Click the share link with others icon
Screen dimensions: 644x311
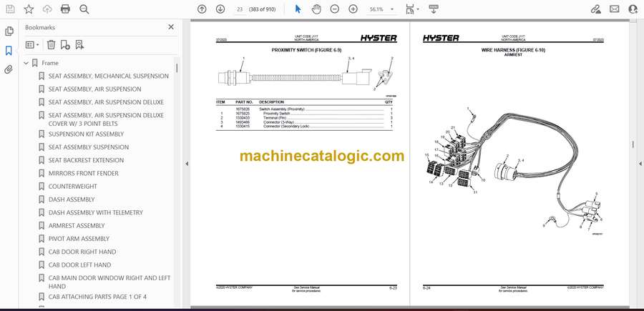(x=595, y=9)
